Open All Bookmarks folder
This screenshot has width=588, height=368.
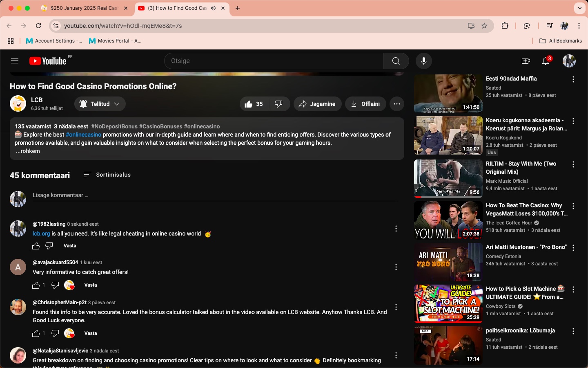[x=561, y=41]
